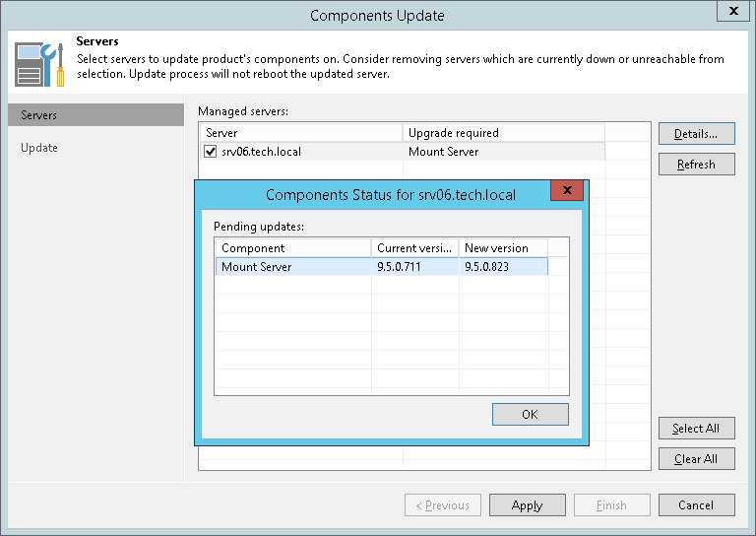
Task: Sort by Component column header
Action: [x=292, y=248]
